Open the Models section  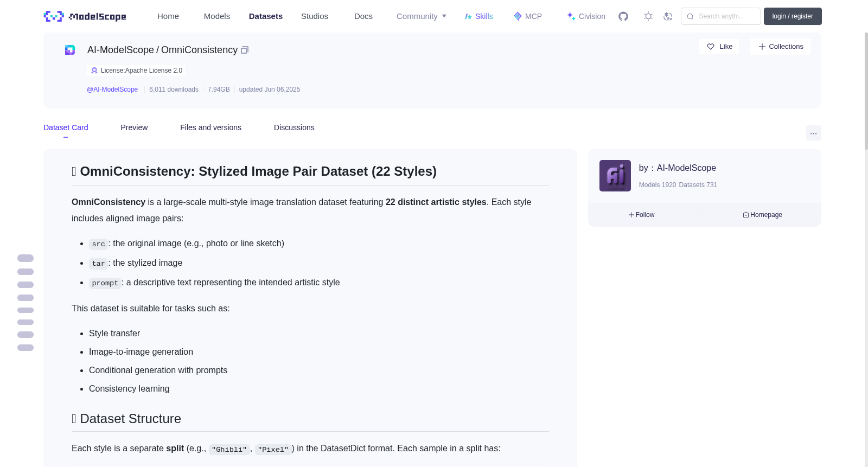coord(217,16)
